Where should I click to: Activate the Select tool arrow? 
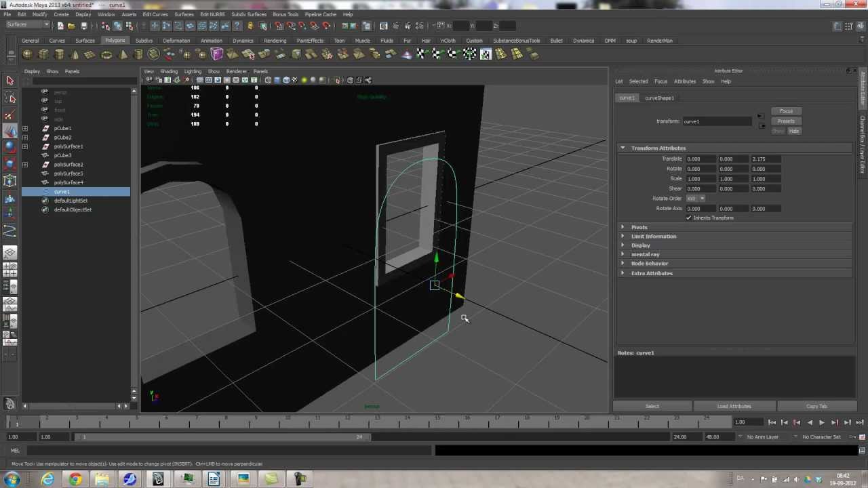[10, 81]
